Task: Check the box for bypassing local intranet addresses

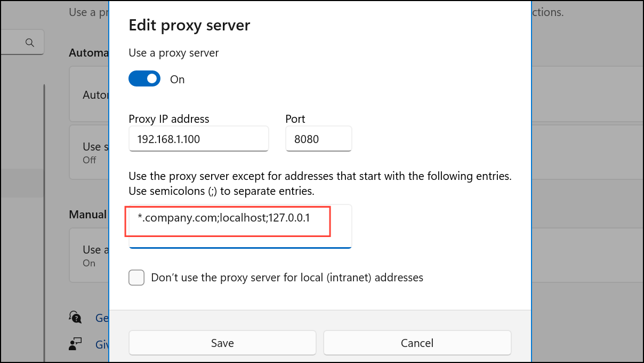Action: (136, 278)
